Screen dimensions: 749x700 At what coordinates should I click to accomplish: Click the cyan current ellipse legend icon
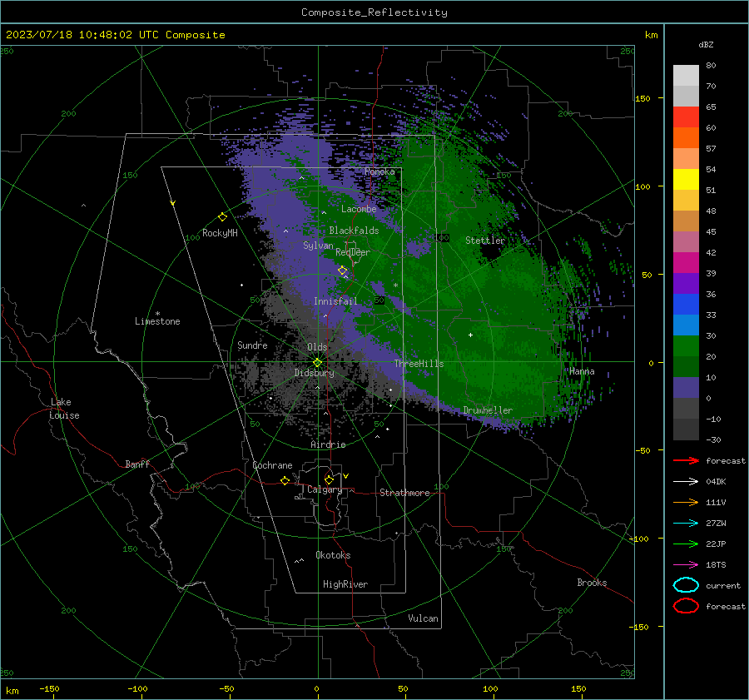(x=686, y=585)
